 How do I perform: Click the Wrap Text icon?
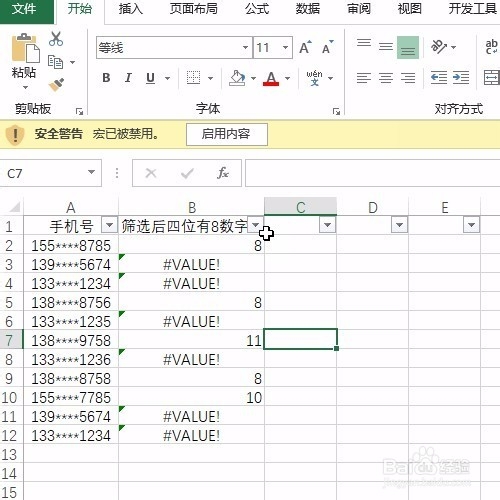point(492,47)
